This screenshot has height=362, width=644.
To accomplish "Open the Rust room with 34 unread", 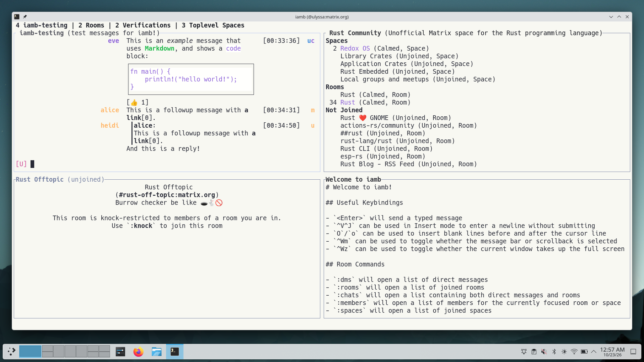I will pos(347,103).
